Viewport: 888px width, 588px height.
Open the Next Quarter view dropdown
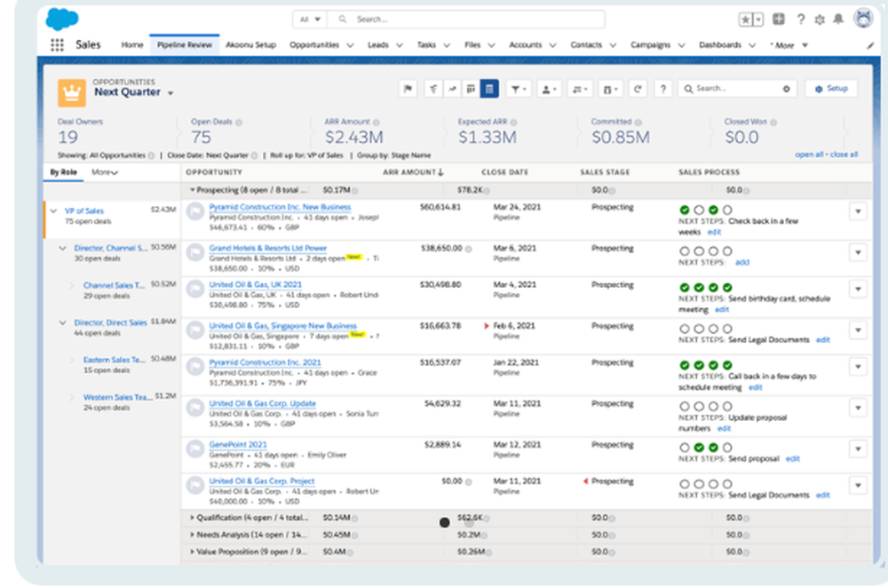[x=170, y=93]
